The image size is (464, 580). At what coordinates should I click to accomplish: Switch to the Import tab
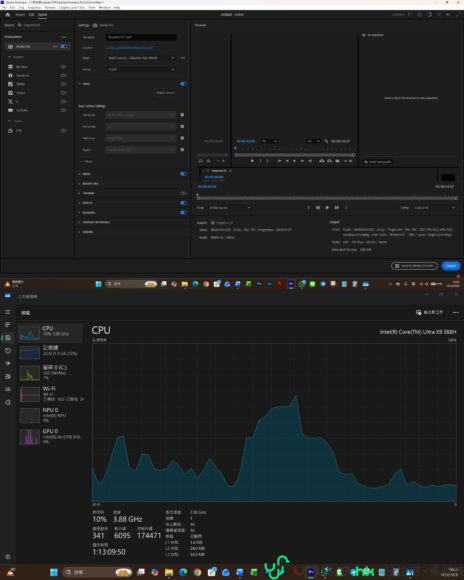pyautogui.click(x=20, y=14)
